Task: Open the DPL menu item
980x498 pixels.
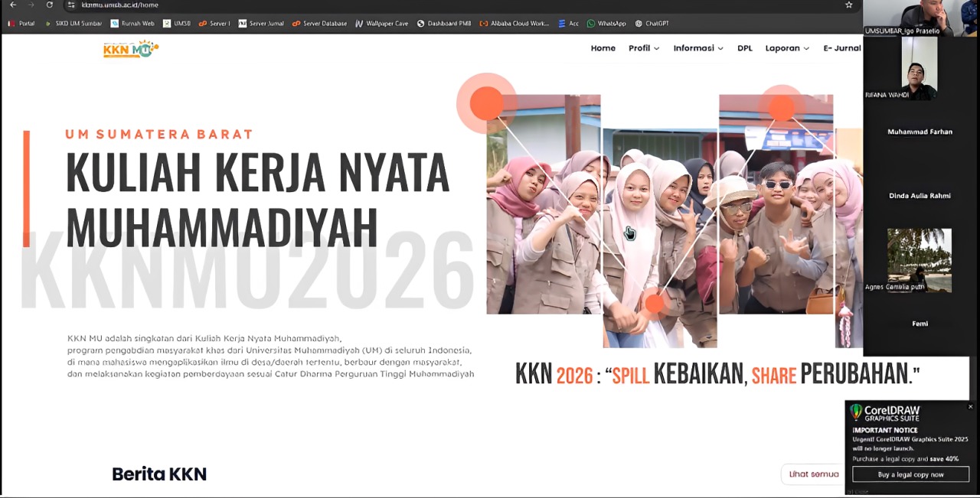Action: tap(744, 48)
